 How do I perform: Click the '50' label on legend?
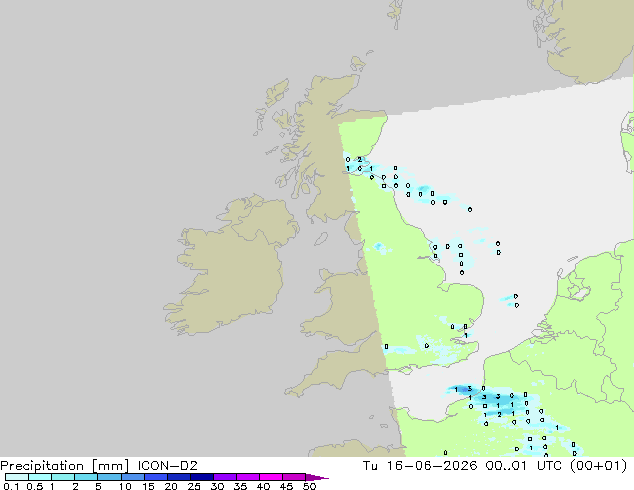(x=310, y=486)
